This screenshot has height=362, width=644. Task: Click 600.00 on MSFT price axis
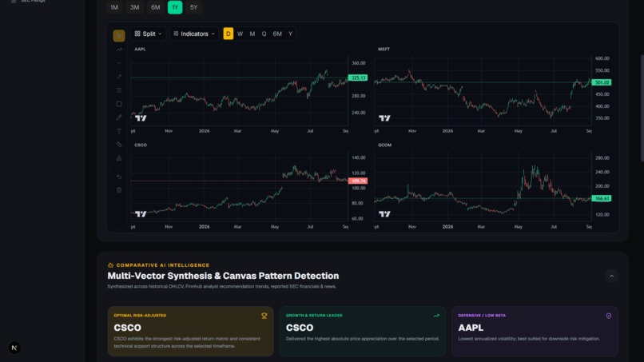[x=602, y=58]
